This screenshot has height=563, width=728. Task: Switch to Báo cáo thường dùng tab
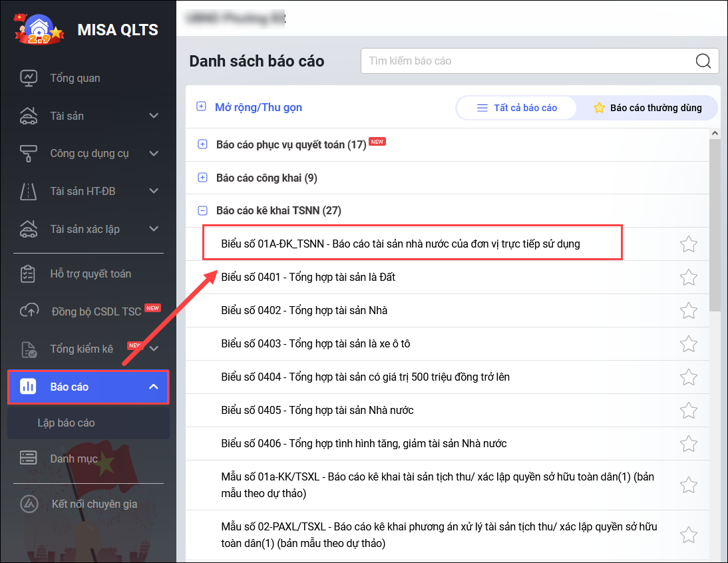tap(647, 108)
